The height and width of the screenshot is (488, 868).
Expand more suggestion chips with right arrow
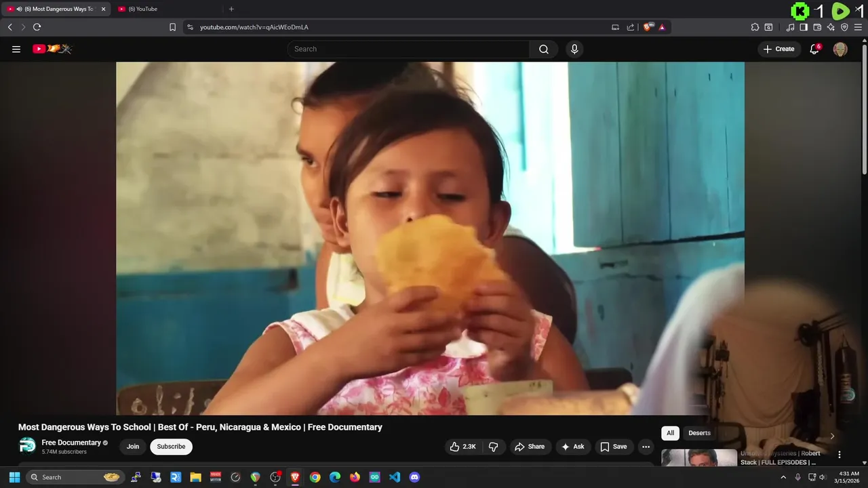(x=832, y=436)
